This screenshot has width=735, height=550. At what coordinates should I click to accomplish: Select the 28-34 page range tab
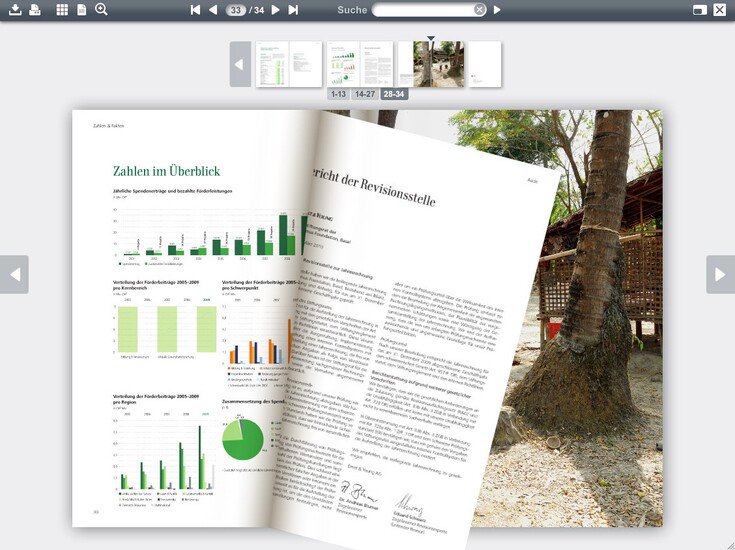point(393,94)
